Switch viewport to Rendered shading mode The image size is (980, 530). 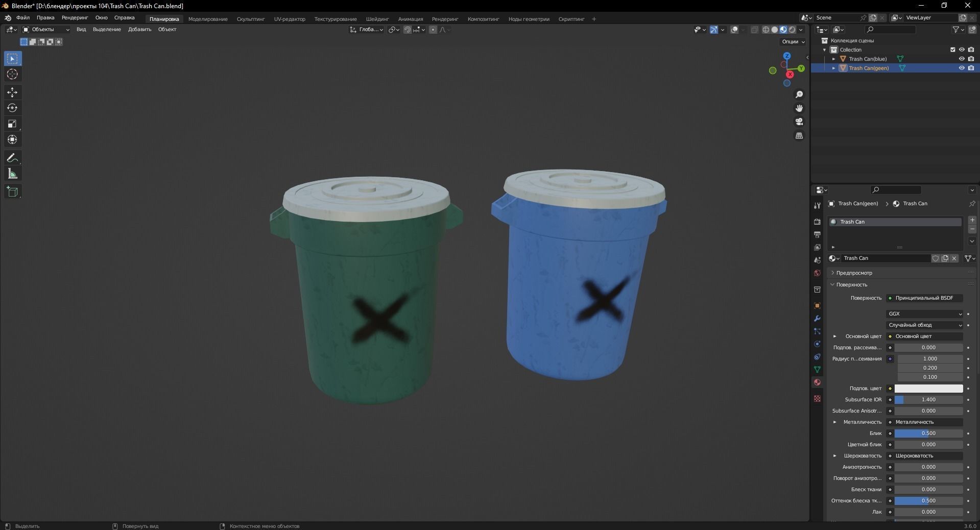tap(792, 30)
